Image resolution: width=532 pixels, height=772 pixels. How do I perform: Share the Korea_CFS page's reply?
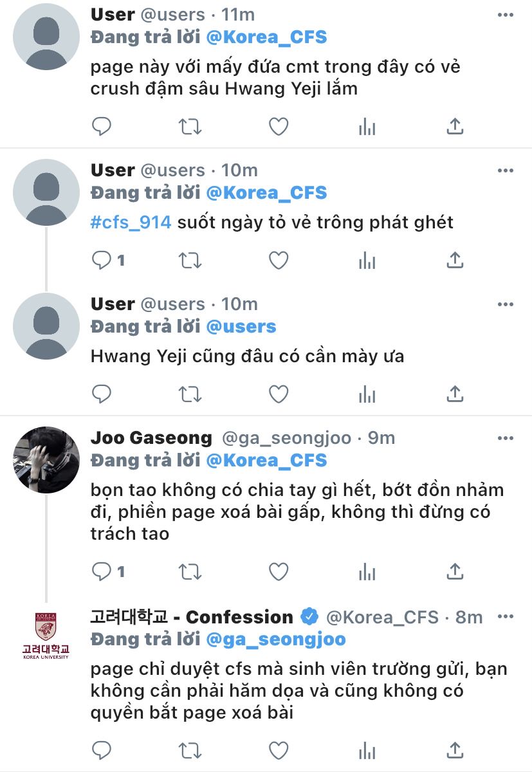tap(455, 750)
